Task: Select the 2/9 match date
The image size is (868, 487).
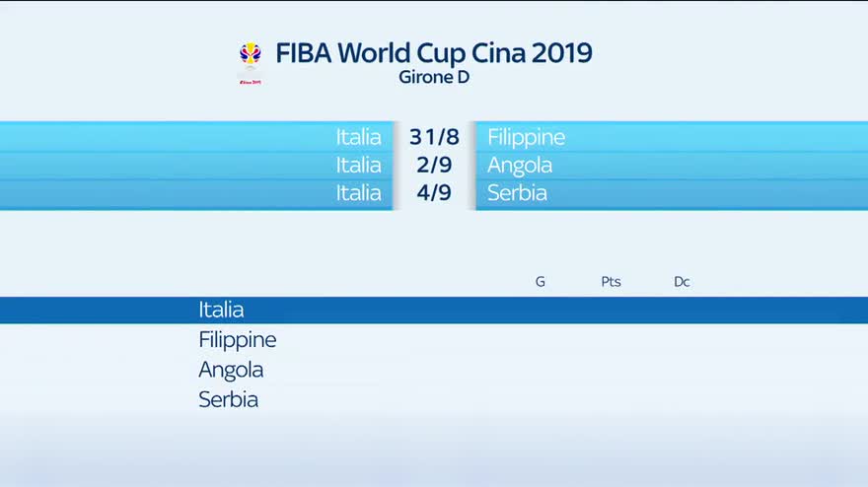Action: 434,165
